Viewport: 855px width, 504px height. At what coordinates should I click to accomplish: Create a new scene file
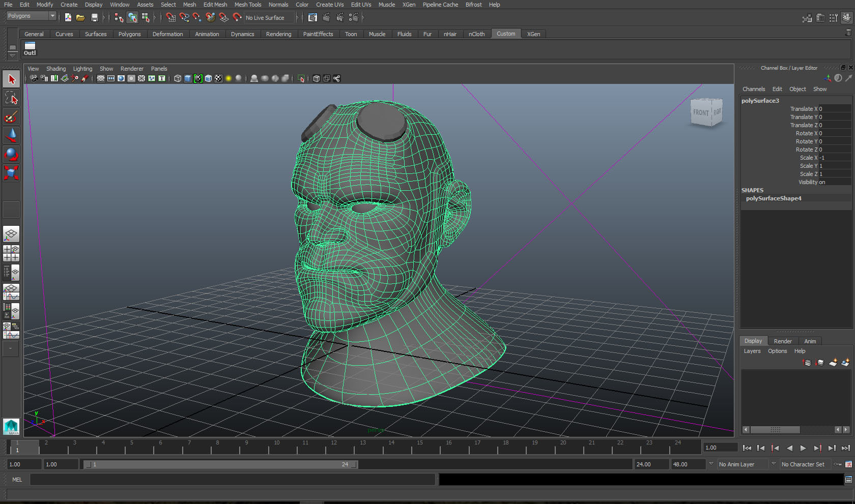pyautogui.click(x=68, y=18)
